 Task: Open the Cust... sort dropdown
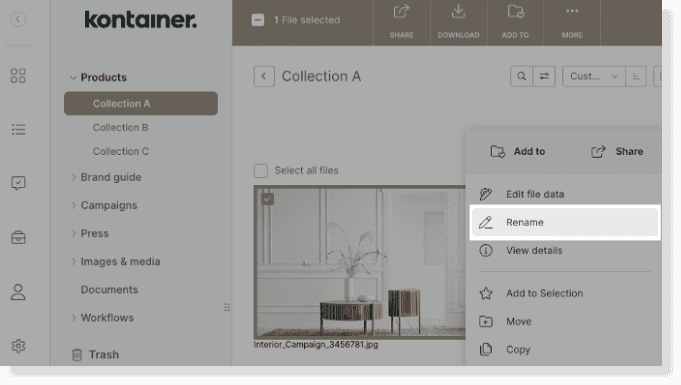click(x=594, y=76)
